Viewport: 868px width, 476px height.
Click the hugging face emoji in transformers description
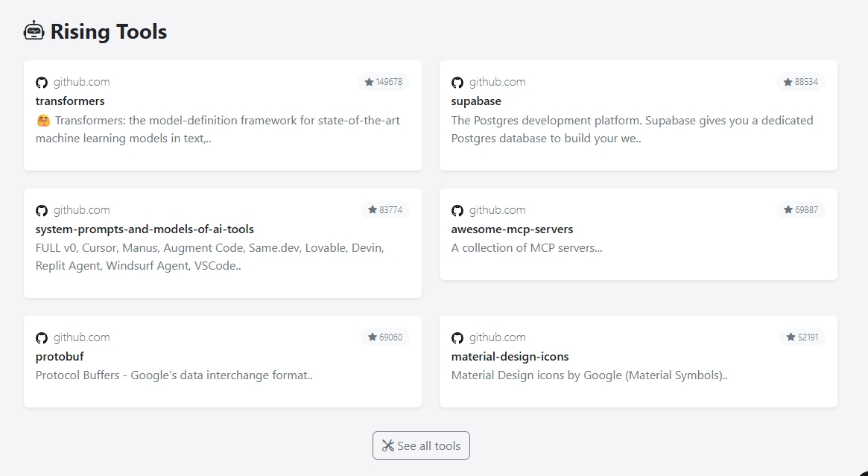[x=43, y=120]
